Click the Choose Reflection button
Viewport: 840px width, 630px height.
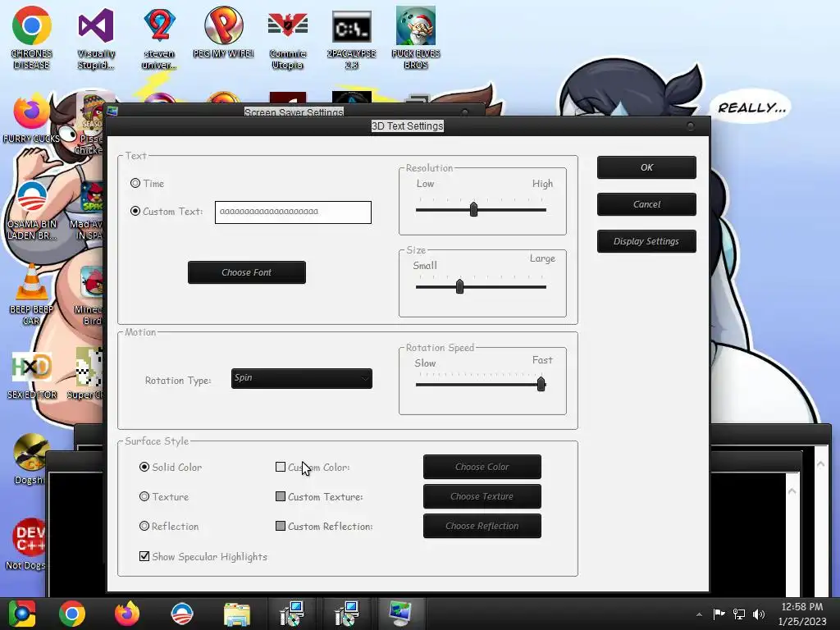(482, 526)
